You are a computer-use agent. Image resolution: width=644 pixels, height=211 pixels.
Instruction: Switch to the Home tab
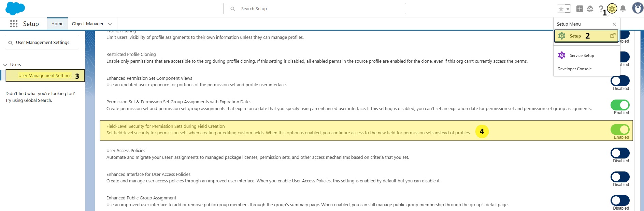pos(57,24)
